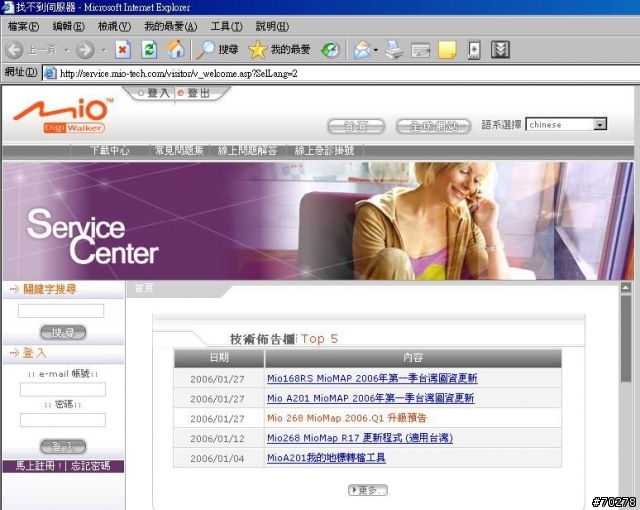Open the 檔案(F) menu
640x510 pixels.
23,27
